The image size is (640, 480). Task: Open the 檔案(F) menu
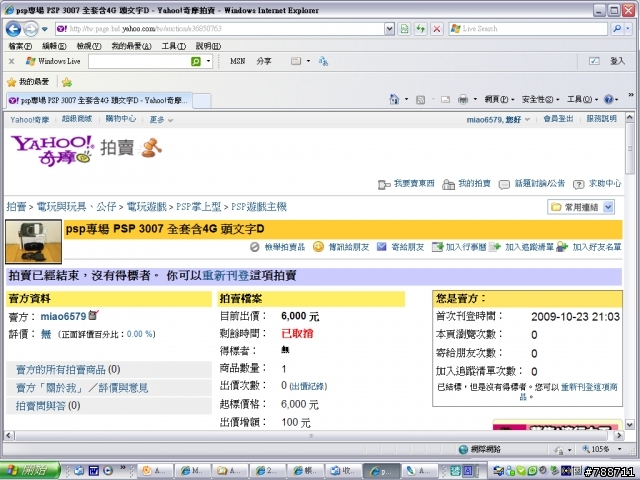[20, 46]
